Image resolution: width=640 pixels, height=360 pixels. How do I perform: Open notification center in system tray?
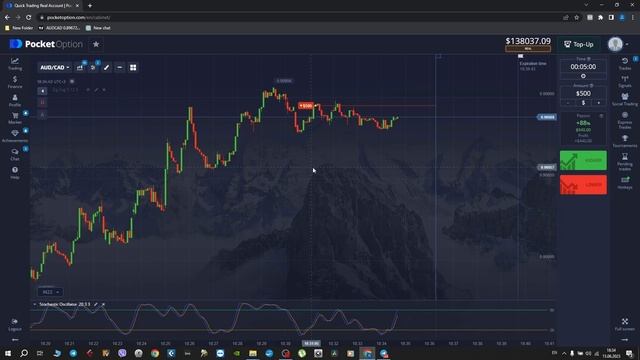click(x=629, y=353)
